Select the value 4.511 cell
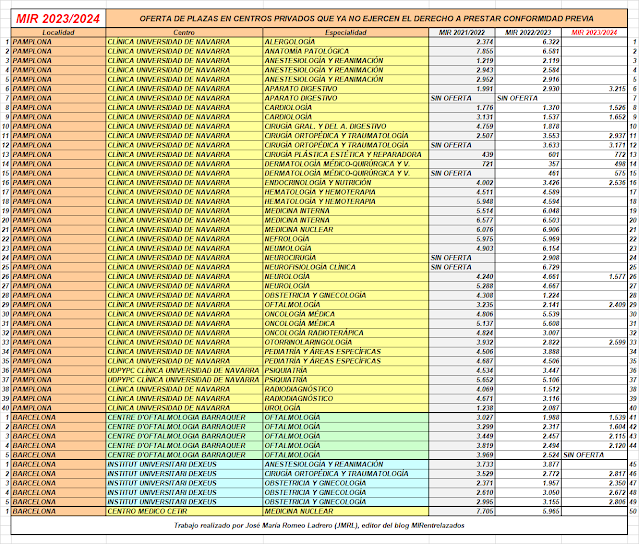The height and width of the screenshot is (544, 639). coord(462,192)
